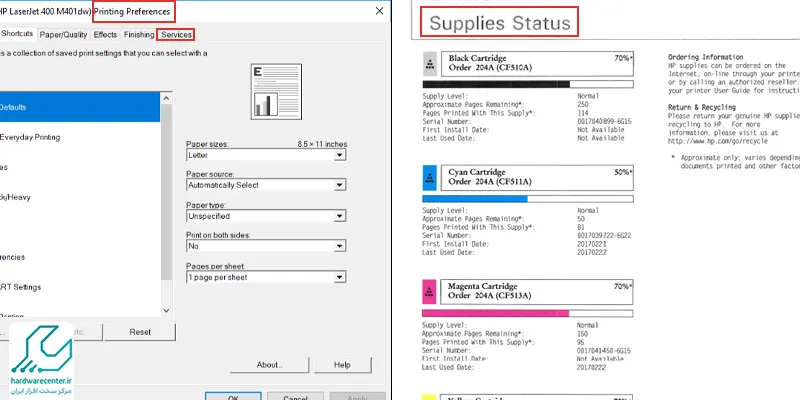Click the Supplies Status title
This screenshot has width=800, height=400.
point(499,23)
